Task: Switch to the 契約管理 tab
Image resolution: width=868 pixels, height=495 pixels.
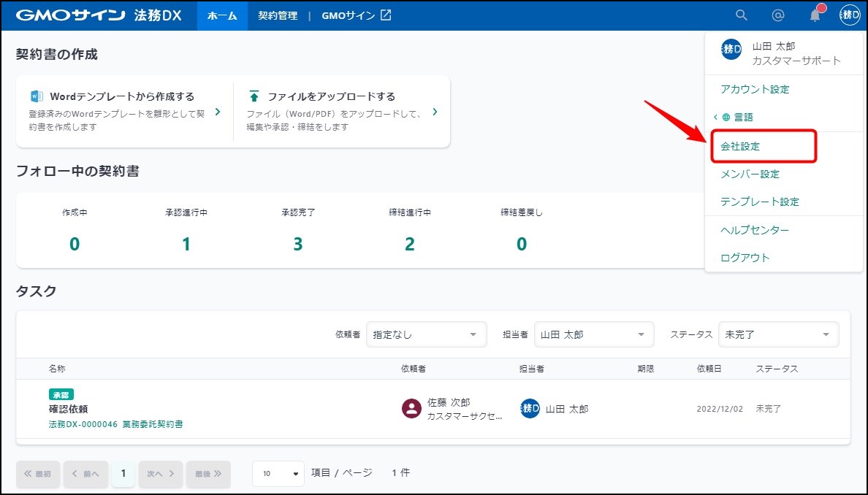Action: click(278, 15)
